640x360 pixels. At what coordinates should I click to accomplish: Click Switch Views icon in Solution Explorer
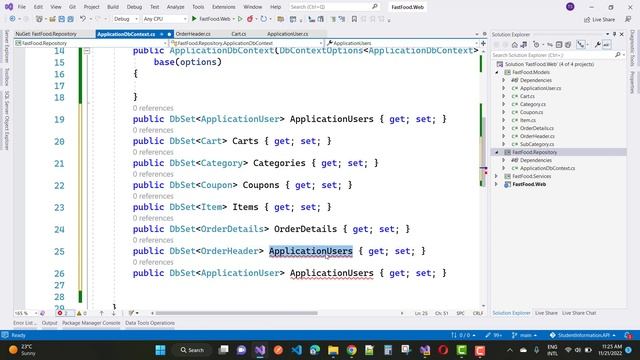click(x=524, y=44)
